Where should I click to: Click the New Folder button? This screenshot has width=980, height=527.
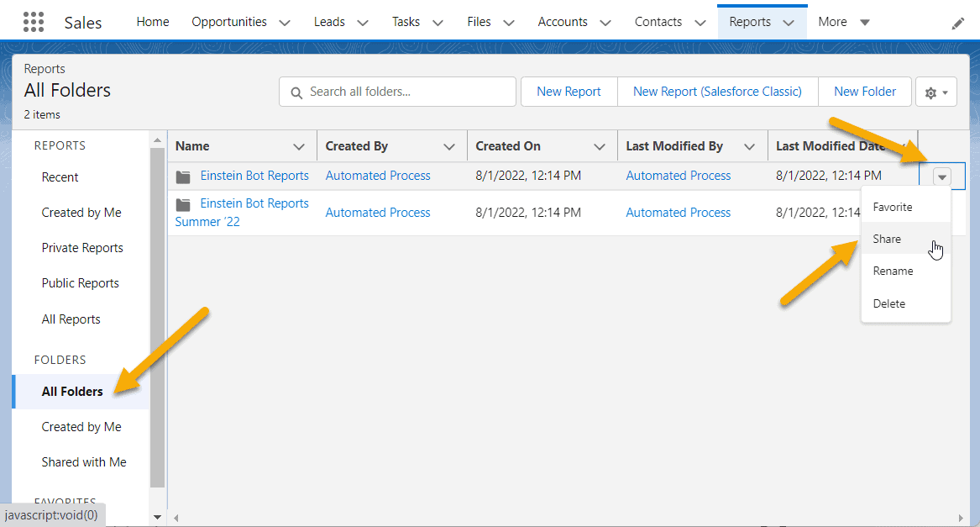(865, 92)
